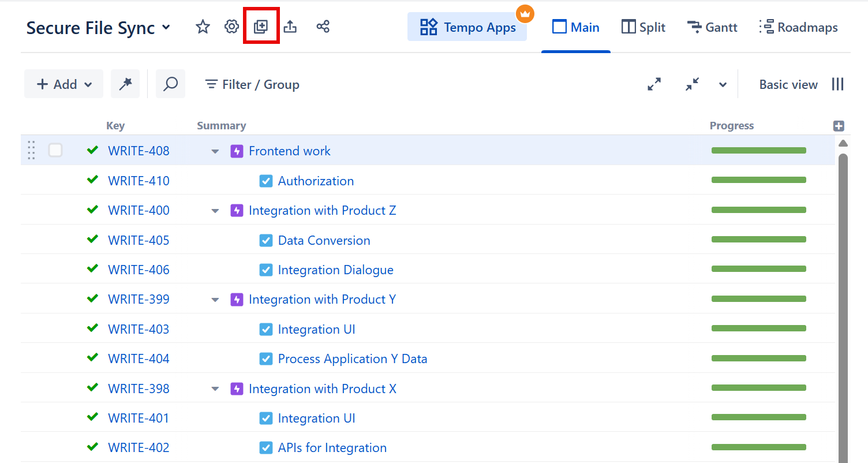Click the star to favorite Secure File Sync
The height and width of the screenshot is (463, 868).
203,27
